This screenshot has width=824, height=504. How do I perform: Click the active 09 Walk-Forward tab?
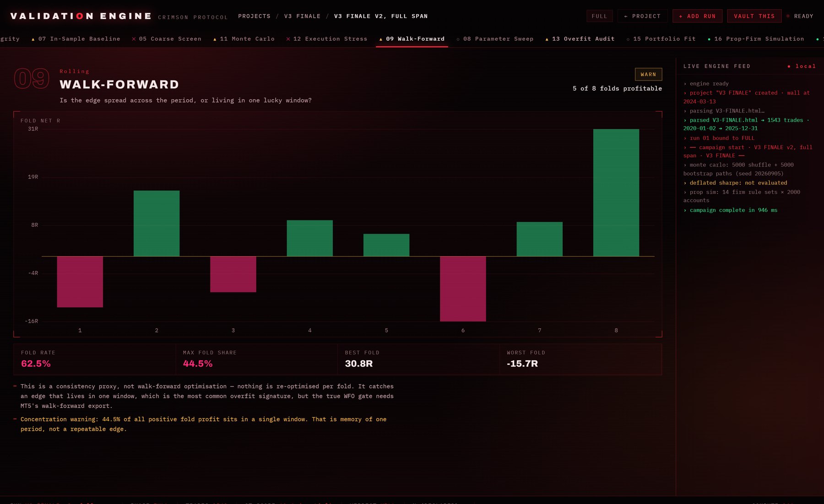(412, 39)
